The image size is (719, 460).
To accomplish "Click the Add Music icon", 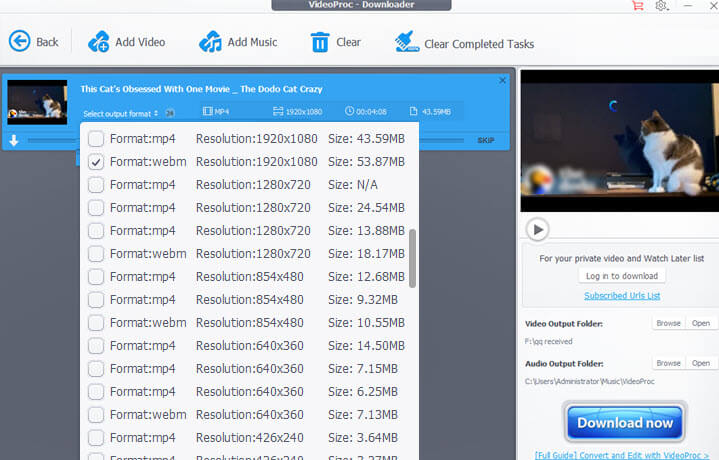I will pyautogui.click(x=210, y=42).
